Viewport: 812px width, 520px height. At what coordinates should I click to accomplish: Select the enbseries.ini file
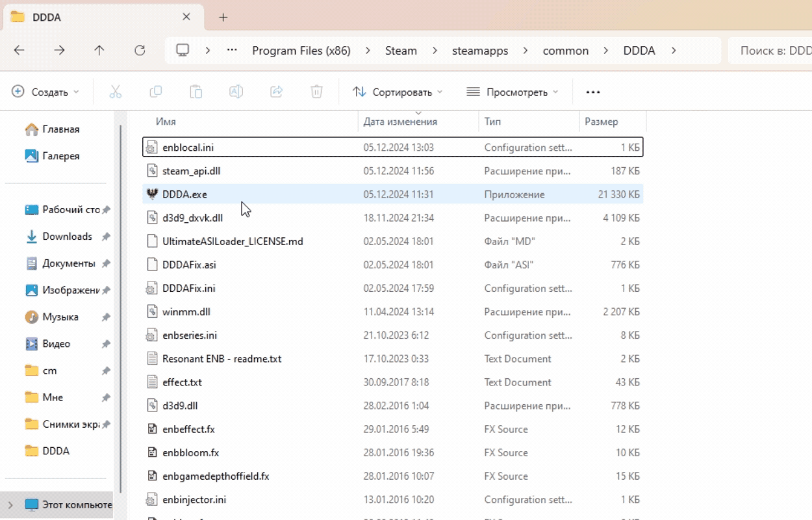tap(392, 335)
